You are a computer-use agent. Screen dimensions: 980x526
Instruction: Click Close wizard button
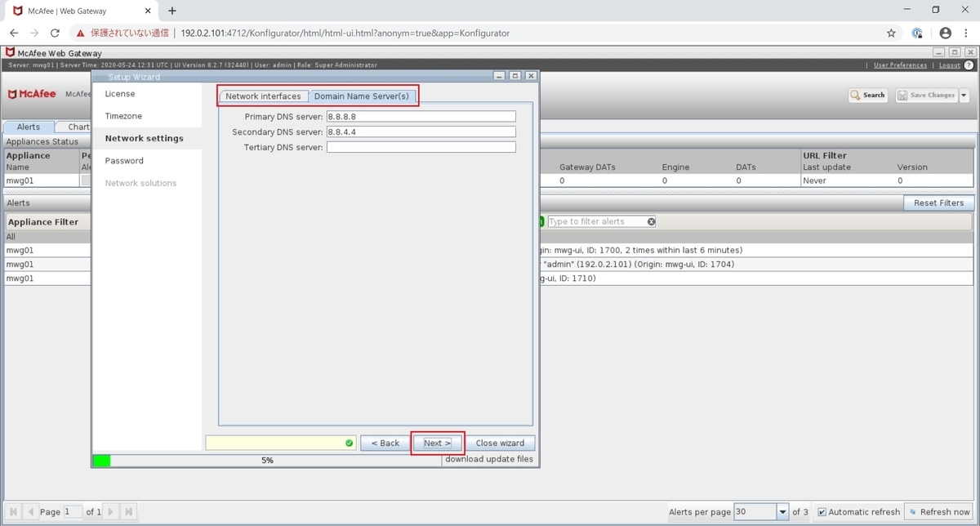point(500,443)
